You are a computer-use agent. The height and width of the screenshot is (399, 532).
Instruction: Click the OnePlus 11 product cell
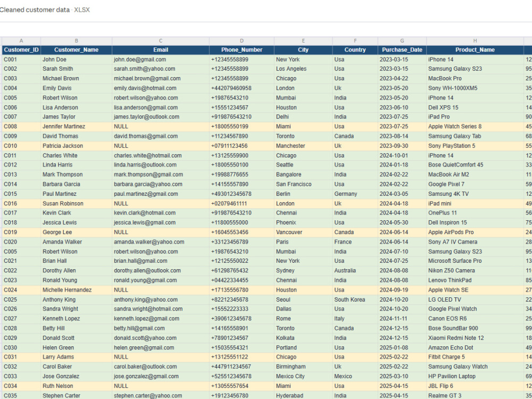(475, 213)
